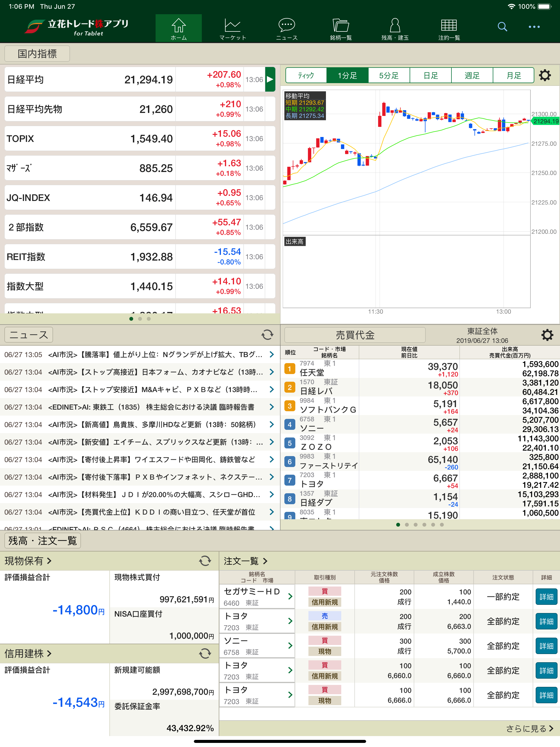The width and height of the screenshot is (560, 747).
Task: Refresh the 現物保有 balance
Action: pyautogui.click(x=205, y=561)
